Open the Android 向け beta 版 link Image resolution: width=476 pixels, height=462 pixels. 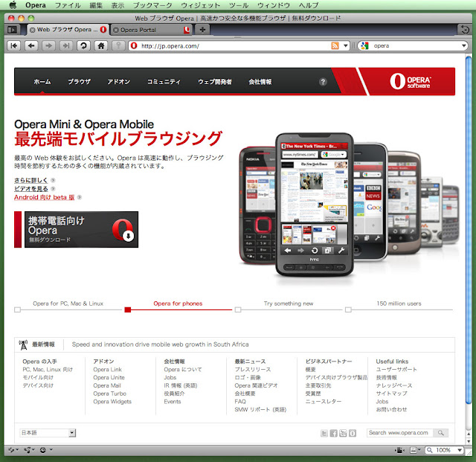click(44, 197)
